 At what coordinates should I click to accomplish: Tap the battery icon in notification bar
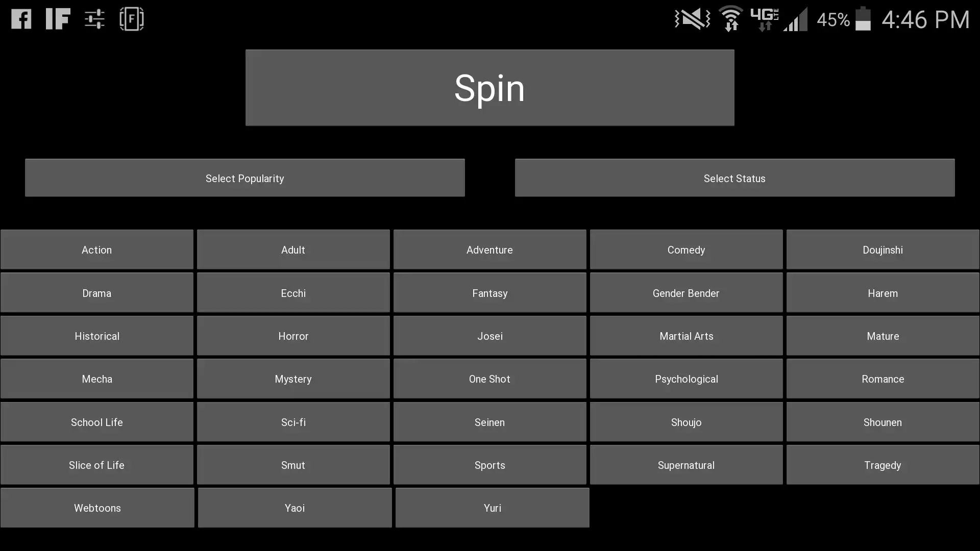(x=865, y=19)
